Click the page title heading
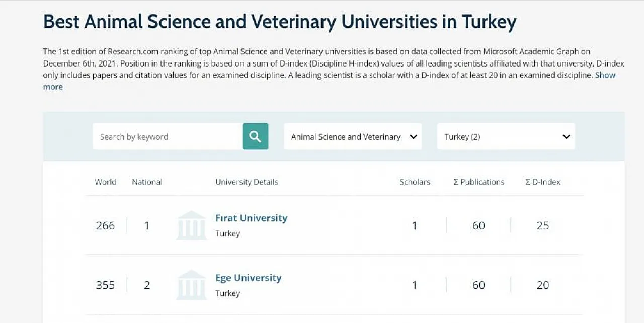644x323 pixels. click(280, 22)
